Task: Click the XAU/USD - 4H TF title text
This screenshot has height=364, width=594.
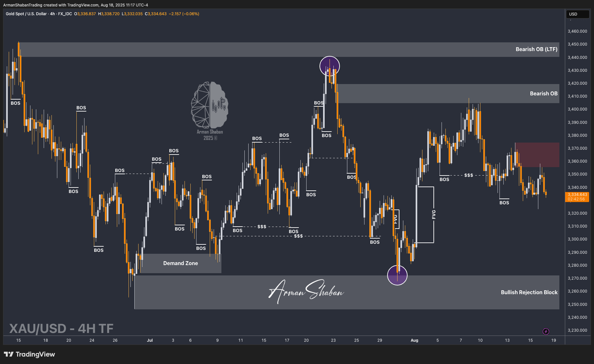Action: tap(62, 328)
